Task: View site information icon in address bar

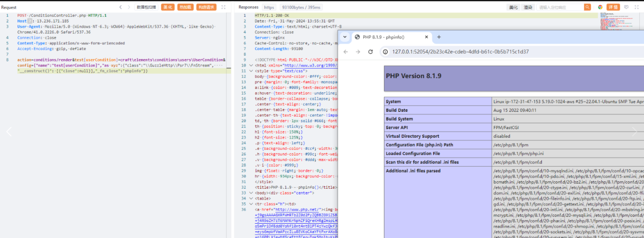Action: click(386, 52)
